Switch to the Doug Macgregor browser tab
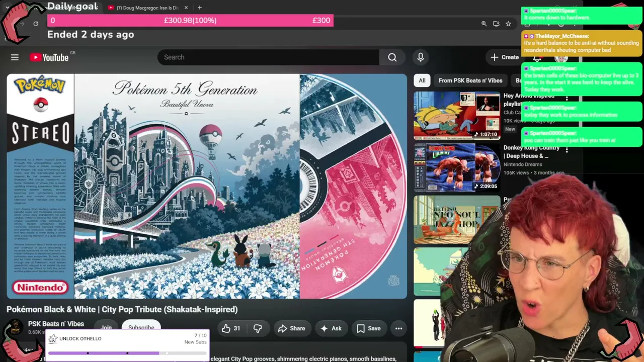This screenshot has height=362, width=644. point(147,8)
